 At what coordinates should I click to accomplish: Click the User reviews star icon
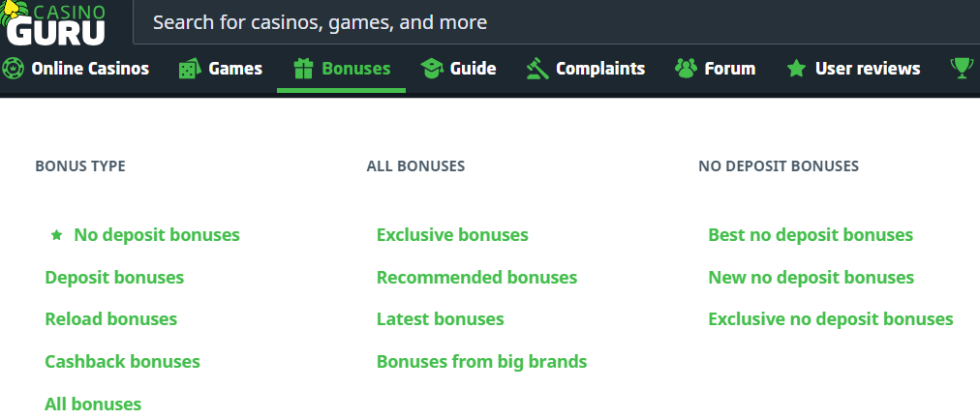[x=796, y=69]
